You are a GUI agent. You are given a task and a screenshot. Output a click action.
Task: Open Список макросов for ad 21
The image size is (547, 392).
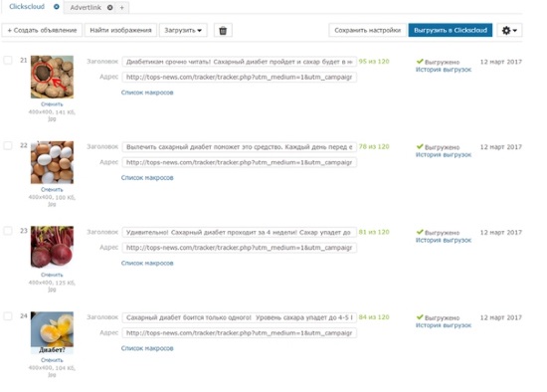coord(147,93)
